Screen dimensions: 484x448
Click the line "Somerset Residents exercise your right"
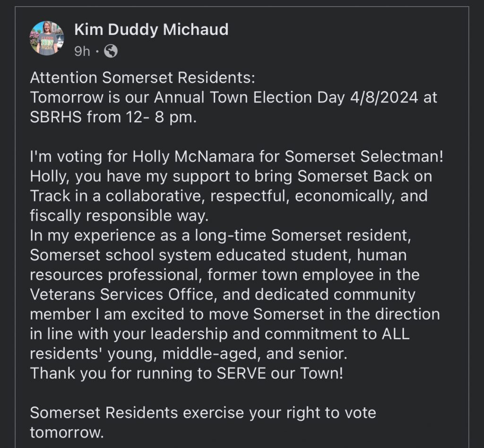tap(203, 413)
